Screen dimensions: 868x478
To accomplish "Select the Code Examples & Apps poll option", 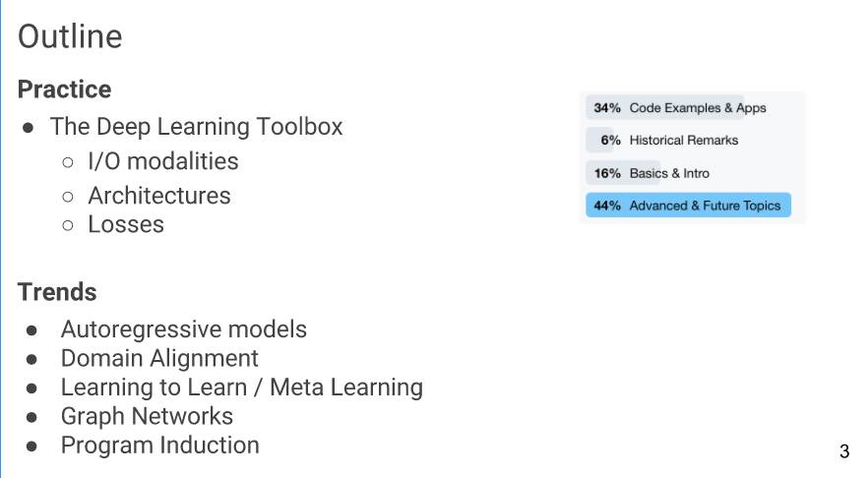I will coord(688,108).
